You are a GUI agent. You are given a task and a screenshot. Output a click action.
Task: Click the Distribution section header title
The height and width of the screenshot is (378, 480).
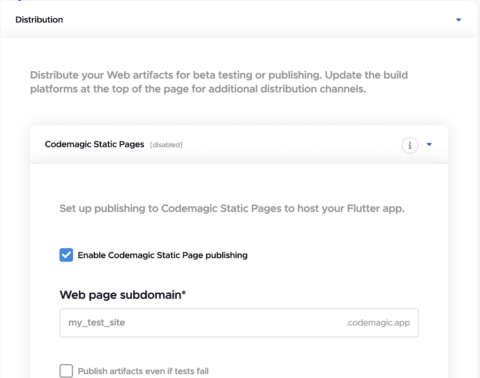(x=39, y=20)
